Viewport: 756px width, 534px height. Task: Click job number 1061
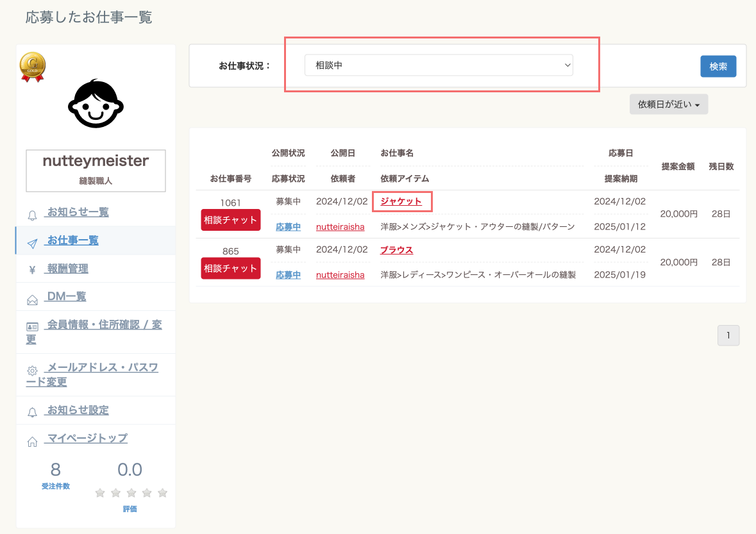pyautogui.click(x=230, y=203)
